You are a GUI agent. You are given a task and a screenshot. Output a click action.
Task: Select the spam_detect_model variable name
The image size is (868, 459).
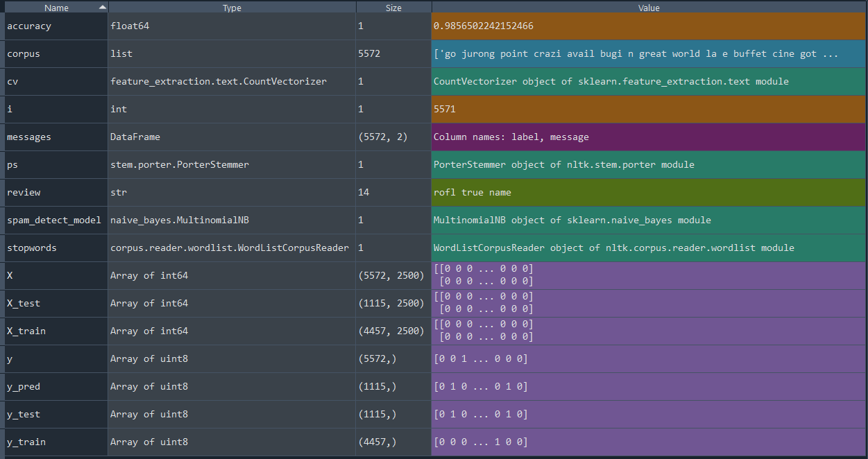coord(54,220)
